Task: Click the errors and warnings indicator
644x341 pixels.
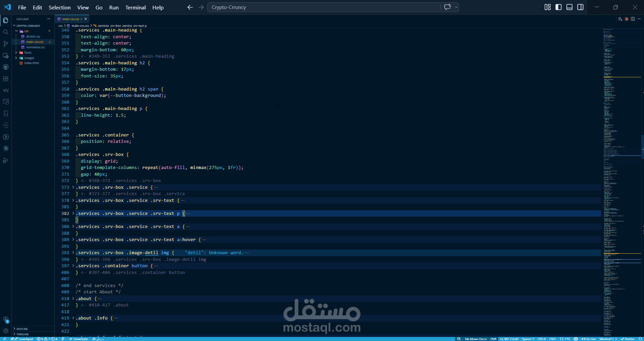Action: (x=47, y=339)
